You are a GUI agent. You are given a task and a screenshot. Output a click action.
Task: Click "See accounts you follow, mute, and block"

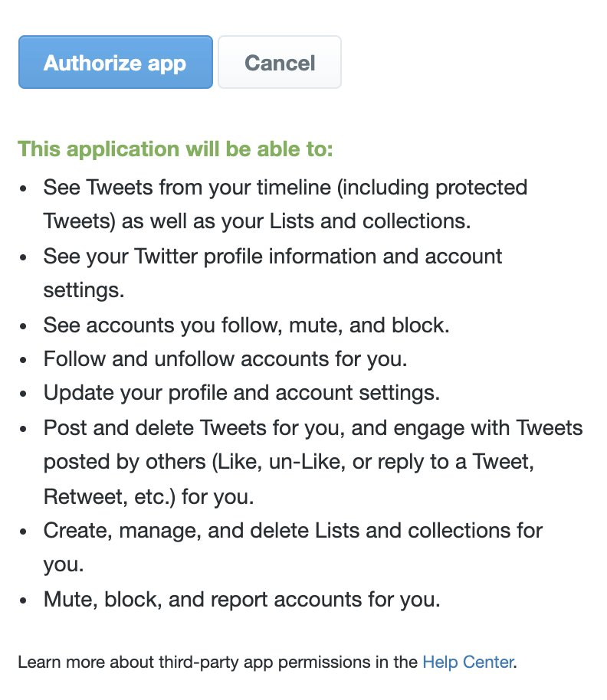pos(246,325)
